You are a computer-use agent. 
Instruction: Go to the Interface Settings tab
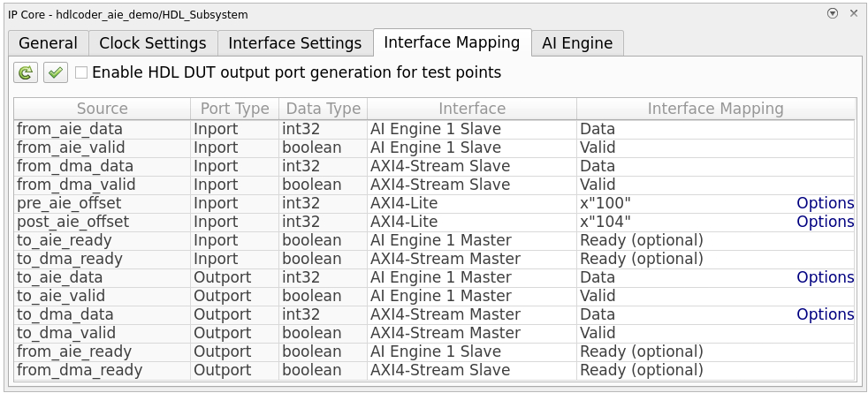point(294,43)
